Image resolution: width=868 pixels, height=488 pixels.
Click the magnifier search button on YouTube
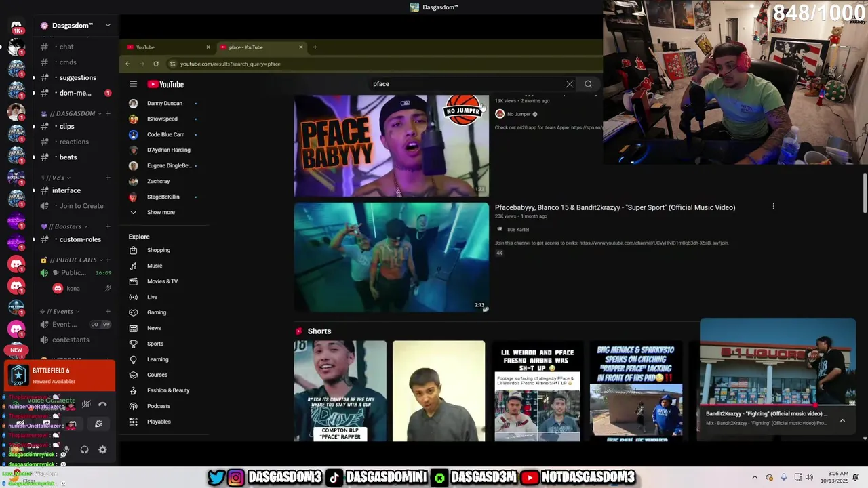[x=588, y=84]
